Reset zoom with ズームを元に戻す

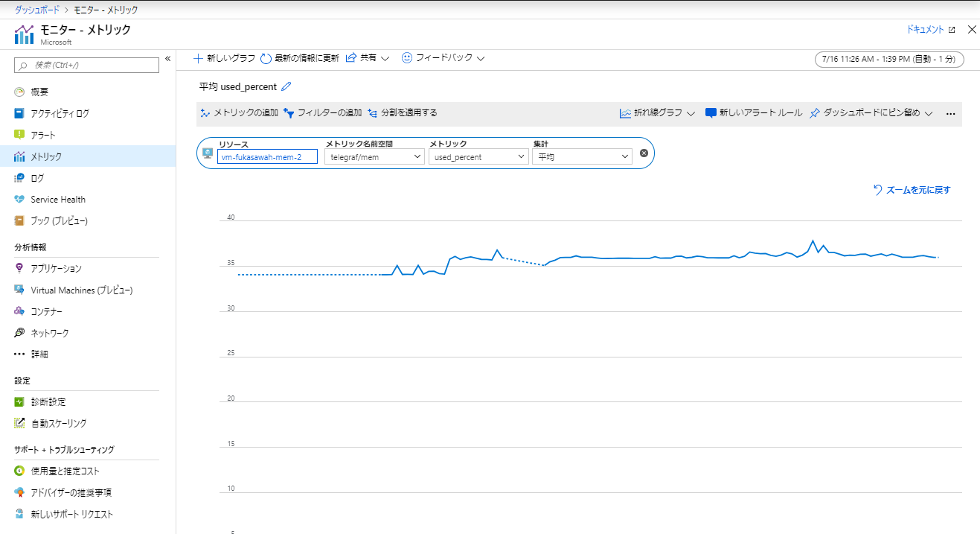coord(912,190)
